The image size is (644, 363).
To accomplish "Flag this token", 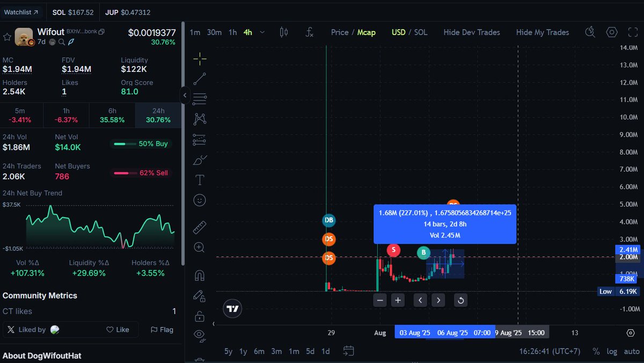I will (162, 330).
